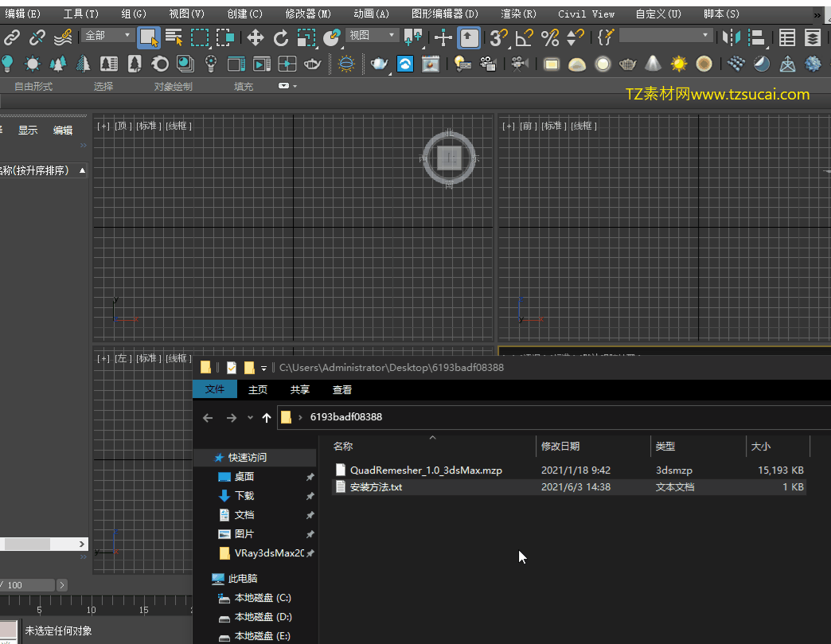
Task: Sort files by 修改日期 column header
Action: click(x=592, y=447)
